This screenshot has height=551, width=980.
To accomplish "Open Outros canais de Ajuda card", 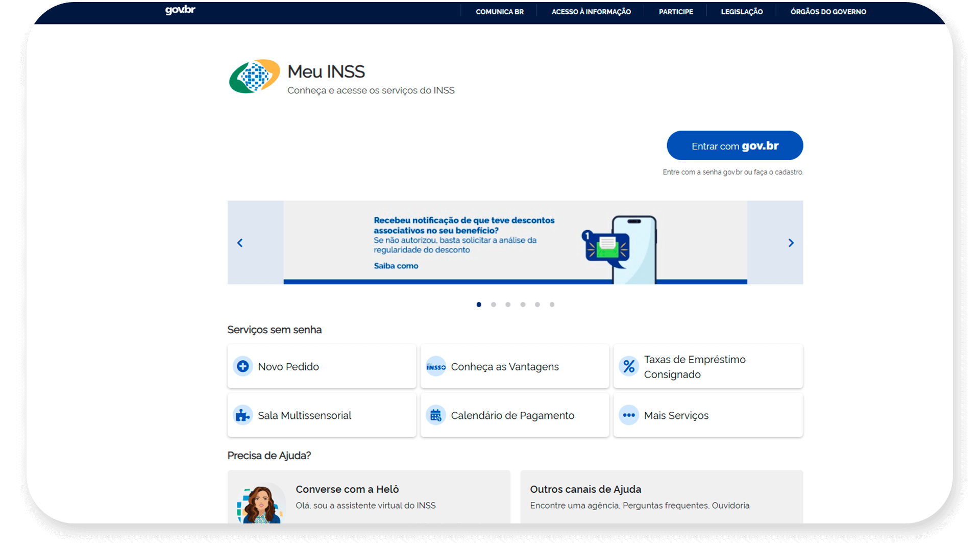I will pos(661,496).
